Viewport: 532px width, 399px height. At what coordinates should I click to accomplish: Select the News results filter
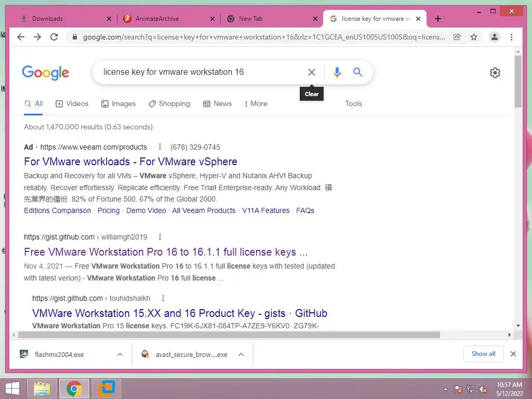[217, 103]
